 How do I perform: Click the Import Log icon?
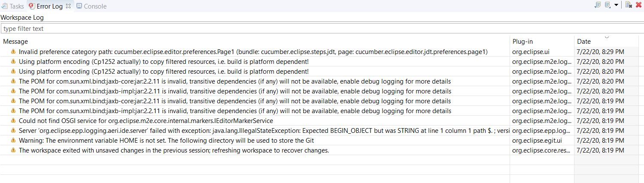608,5
